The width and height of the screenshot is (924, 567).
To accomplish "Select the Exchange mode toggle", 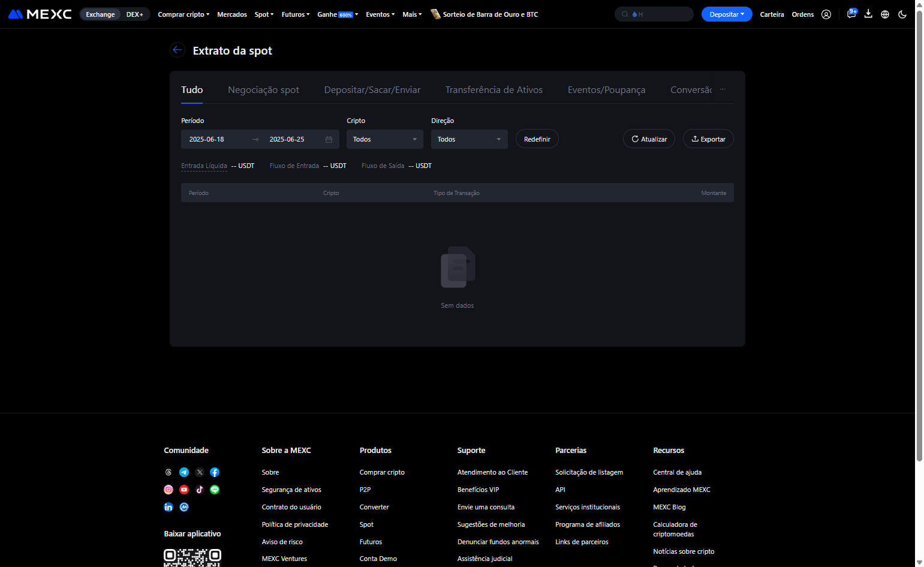I will [100, 14].
